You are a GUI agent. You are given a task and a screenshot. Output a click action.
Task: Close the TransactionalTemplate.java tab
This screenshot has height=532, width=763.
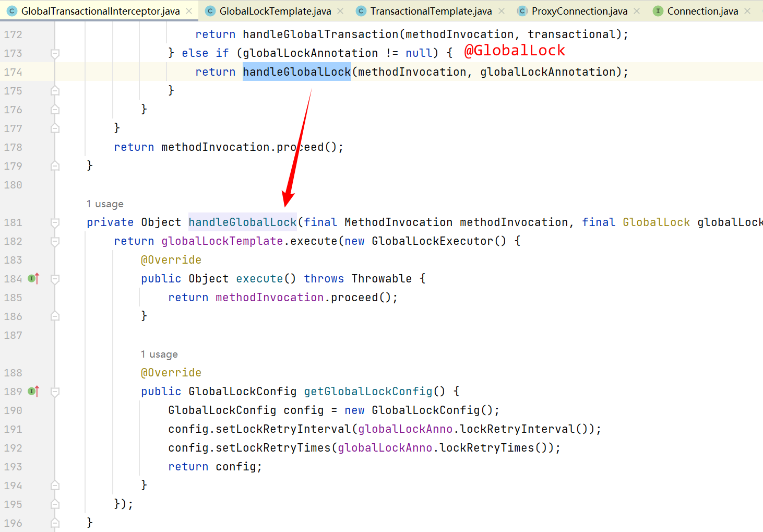(x=502, y=11)
